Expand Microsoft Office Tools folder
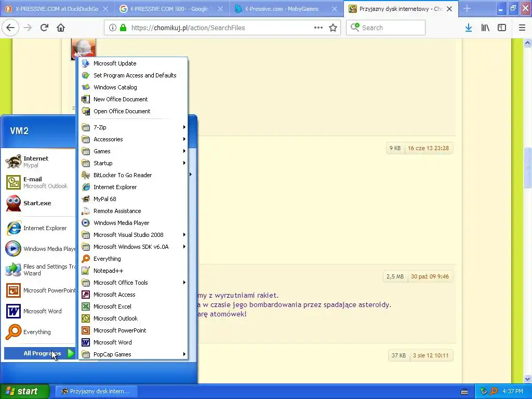The width and height of the screenshot is (532, 399). pyautogui.click(x=134, y=283)
